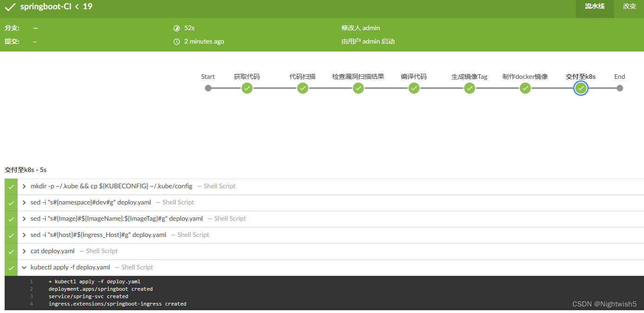Click the 生成镜像Tag stage label
644x313 pixels.
pyautogui.click(x=470, y=77)
